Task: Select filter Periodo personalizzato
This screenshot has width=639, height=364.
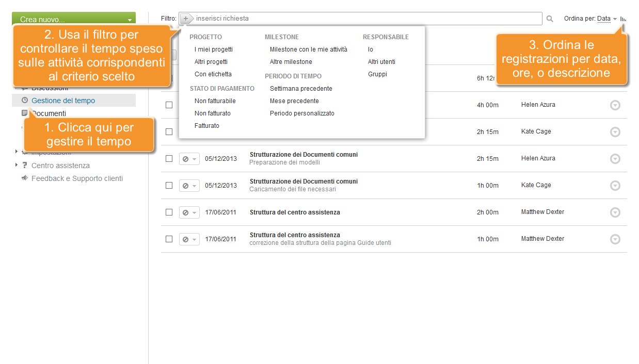Action: click(x=302, y=113)
